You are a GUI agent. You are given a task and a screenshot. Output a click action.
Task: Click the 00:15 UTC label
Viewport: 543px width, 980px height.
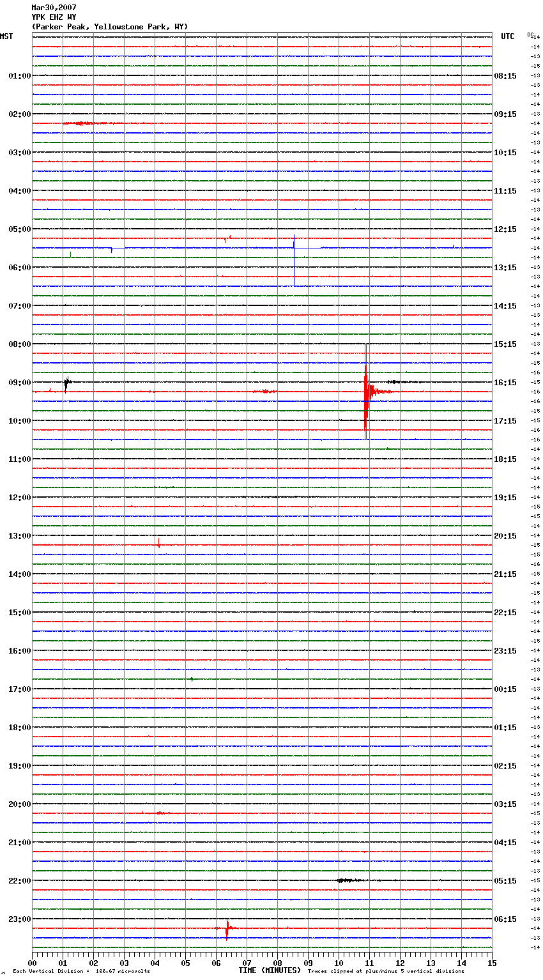(x=505, y=689)
